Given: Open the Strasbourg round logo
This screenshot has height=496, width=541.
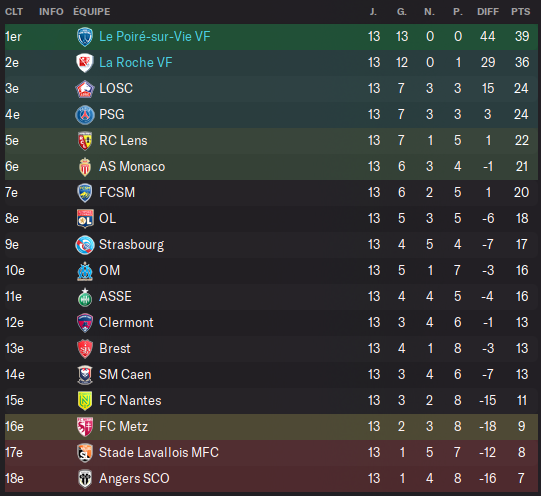Looking at the screenshot, I should point(85,245).
